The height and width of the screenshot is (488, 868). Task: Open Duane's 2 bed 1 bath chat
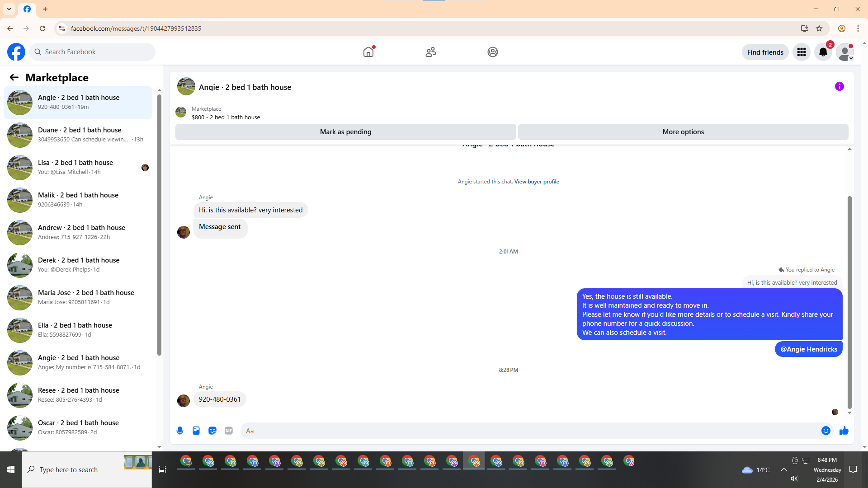pyautogui.click(x=79, y=135)
